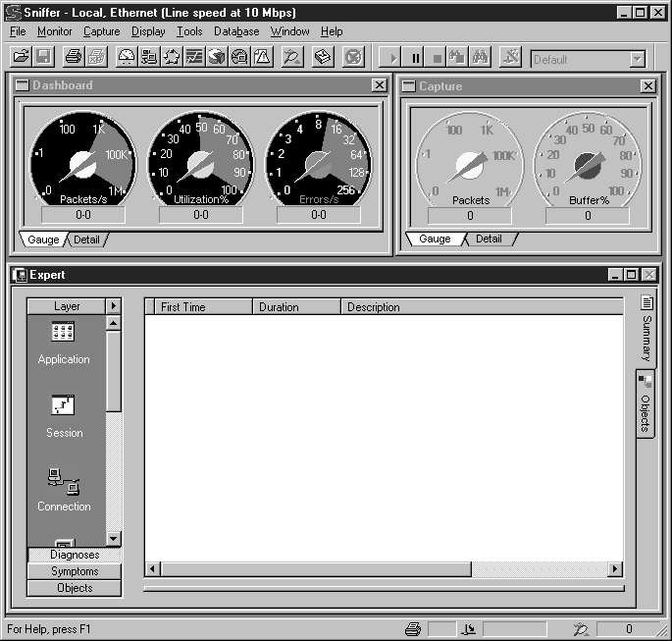672x641 pixels.
Task: Close the Dashboard panel
Action: coord(380,85)
